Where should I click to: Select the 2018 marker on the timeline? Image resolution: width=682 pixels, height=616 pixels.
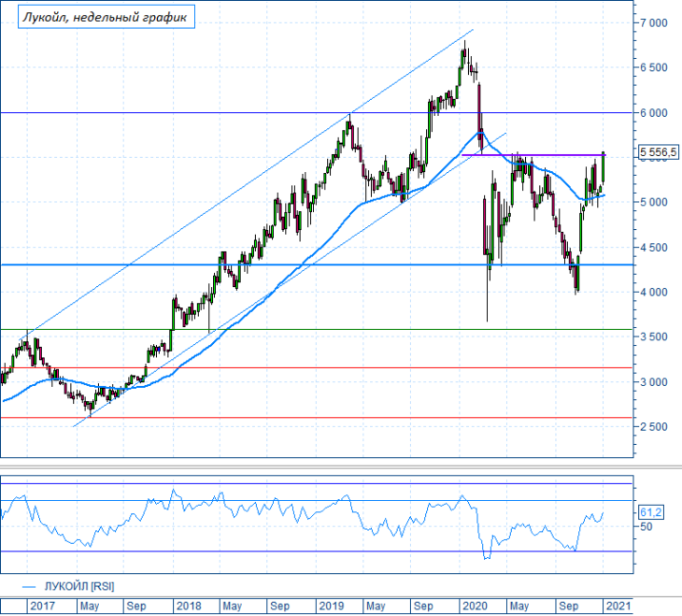[x=189, y=606]
